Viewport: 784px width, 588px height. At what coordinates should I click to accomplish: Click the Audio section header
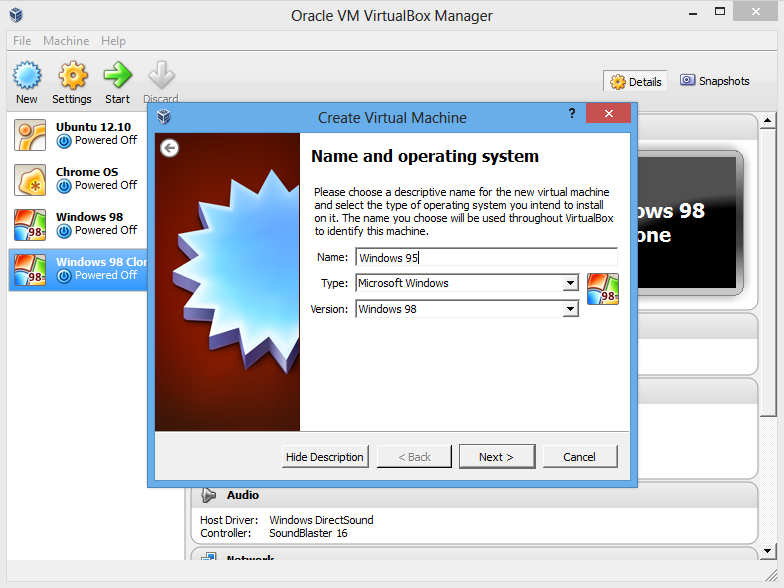click(x=474, y=495)
